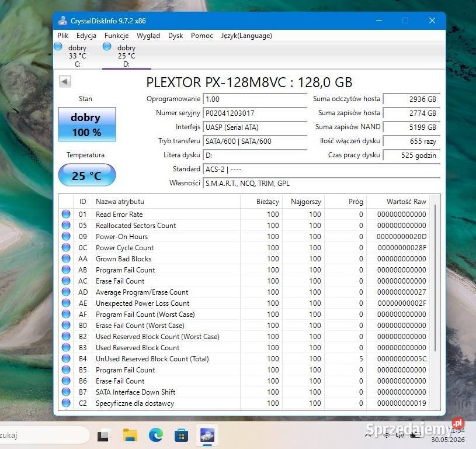Click the Własności field S.M.A.R.T., NCQ, TRIM, GPL
Screen dimensions: 476x449
coord(321,183)
